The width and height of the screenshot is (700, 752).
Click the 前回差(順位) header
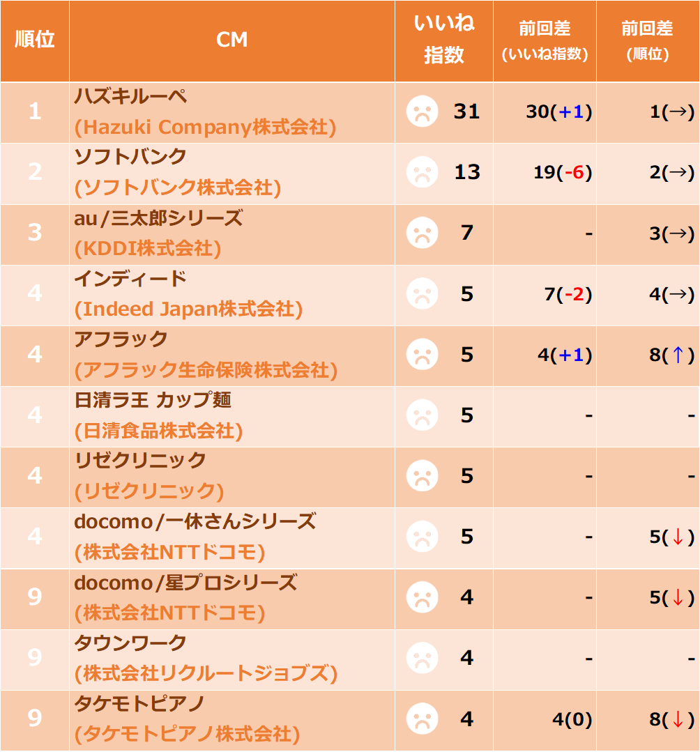tap(647, 40)
